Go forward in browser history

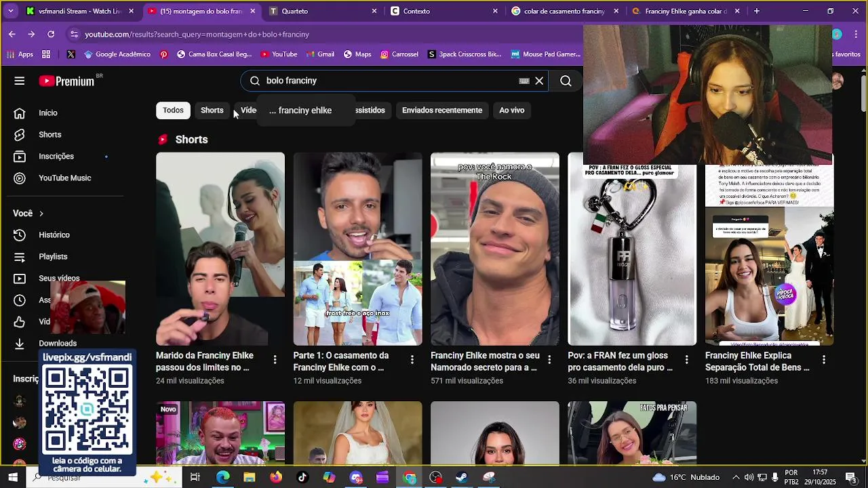click(x=31, y=34)
